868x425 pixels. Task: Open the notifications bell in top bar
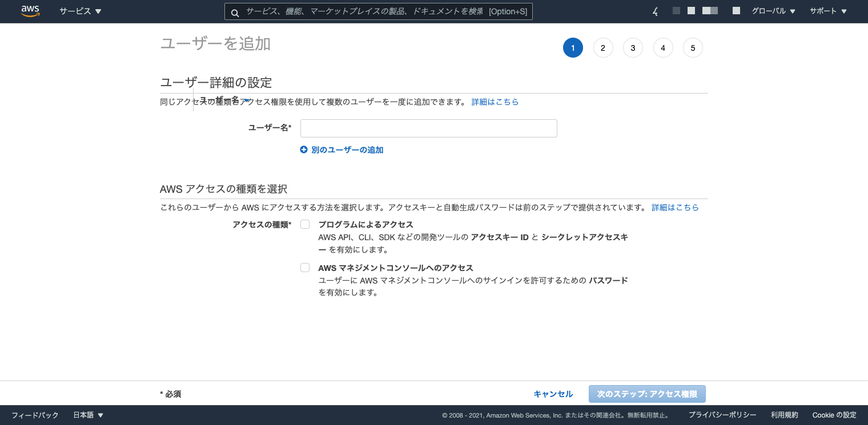(x=655, y=11)
